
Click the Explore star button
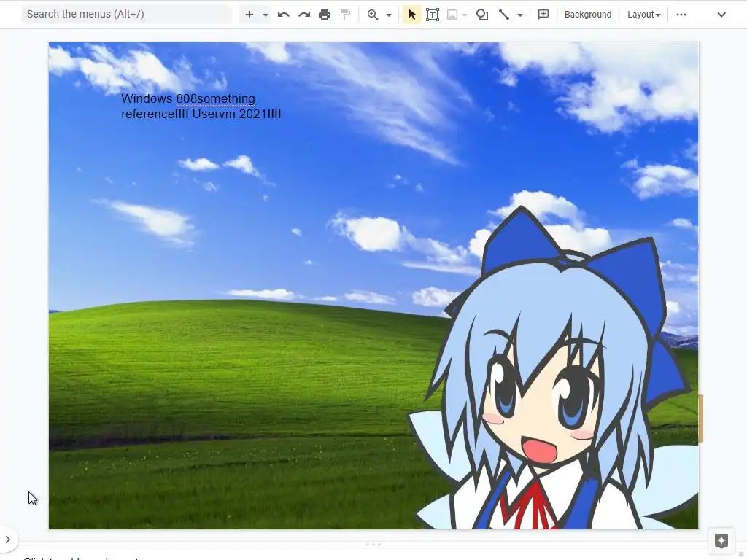click(x=721, y=541)
